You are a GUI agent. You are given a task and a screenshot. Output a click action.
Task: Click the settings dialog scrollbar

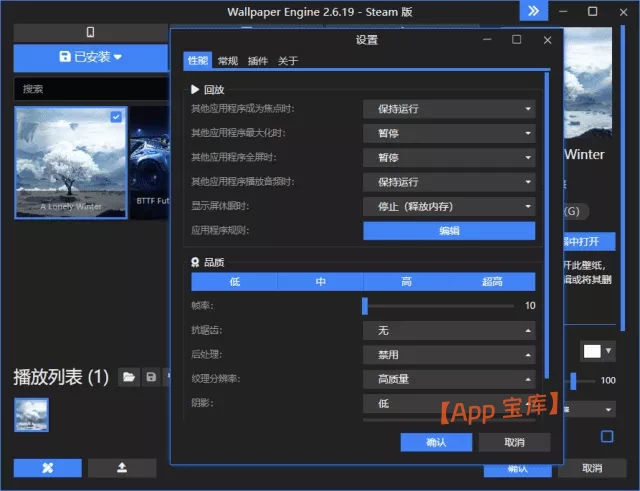pos(547,226)
